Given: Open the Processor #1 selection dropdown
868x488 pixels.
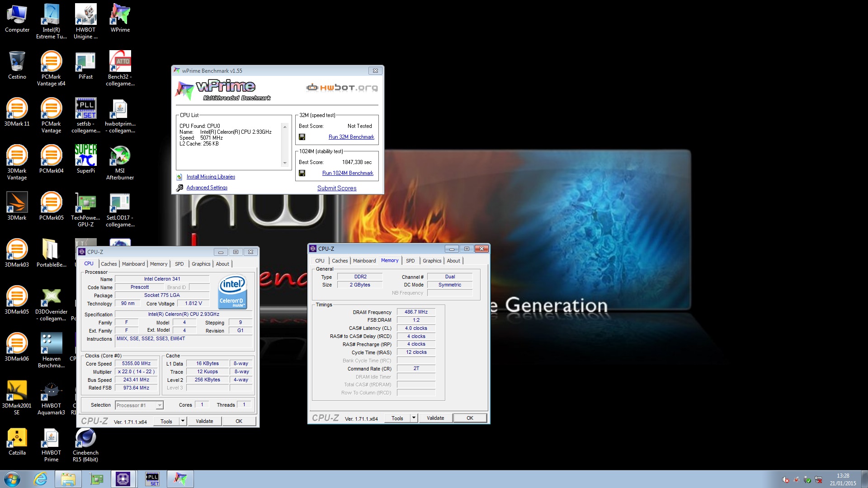Looking at the screenshot, I should [x=139, y=405].
